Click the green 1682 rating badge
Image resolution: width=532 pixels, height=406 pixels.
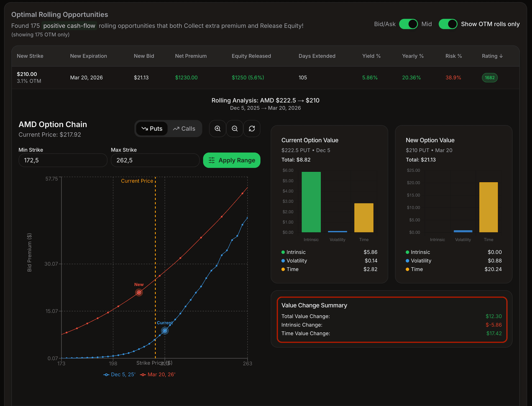click(x=490, y=78)
